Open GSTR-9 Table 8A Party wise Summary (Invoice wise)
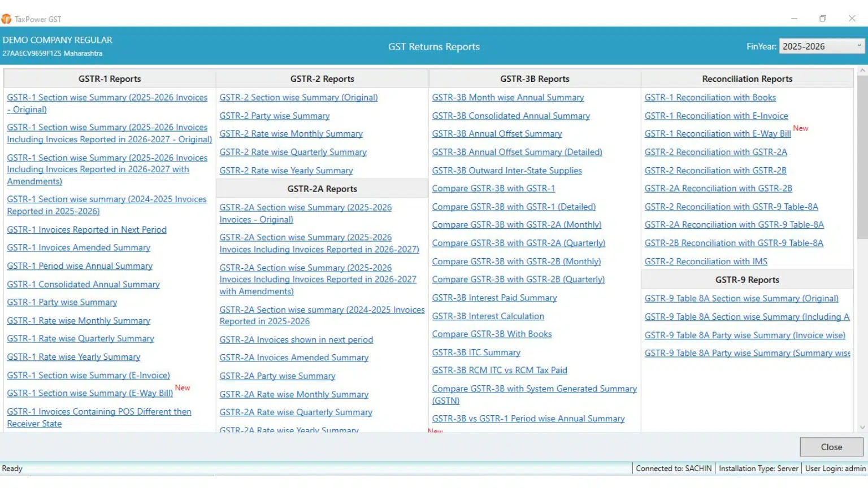 click(745, 335)
